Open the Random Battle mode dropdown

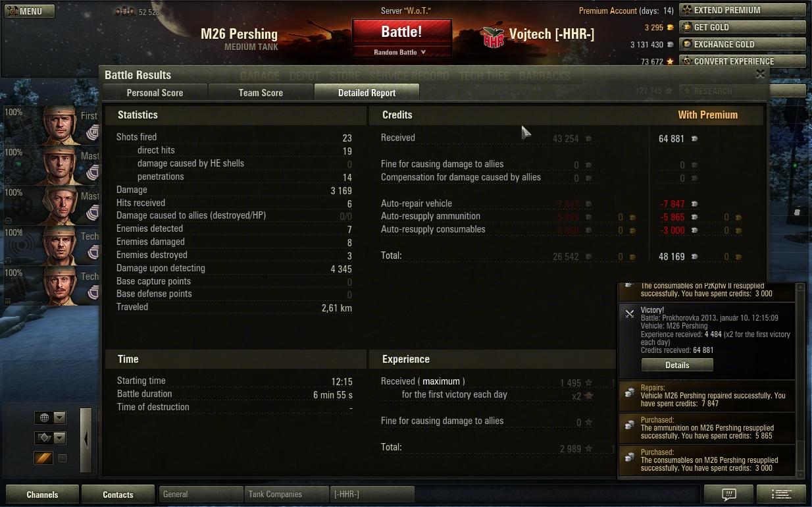pyautogui.click(x=401, y=52)
